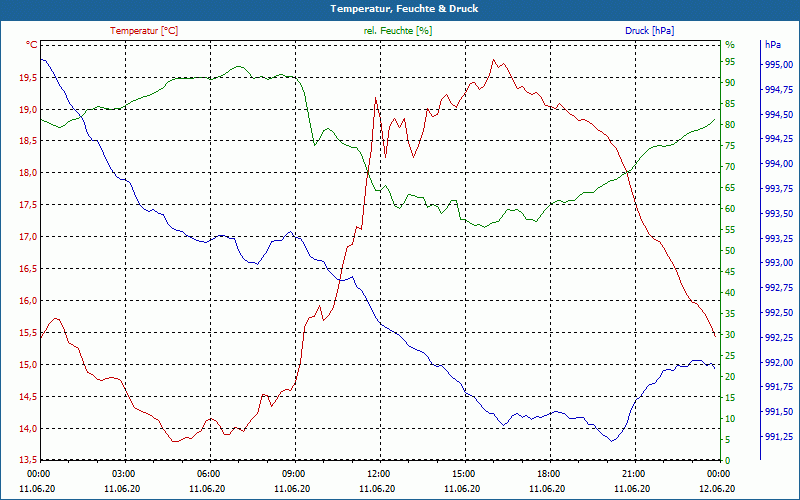Click the green '%' unit label atop humidity axis
Screen dimensions: 800x500
[730, 45]
